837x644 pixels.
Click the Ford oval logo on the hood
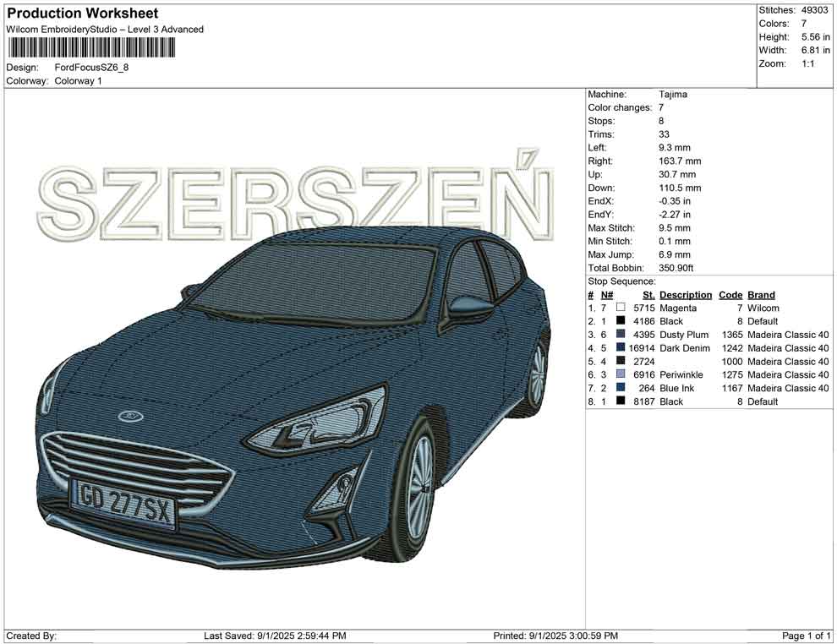[x=130, y=416]
